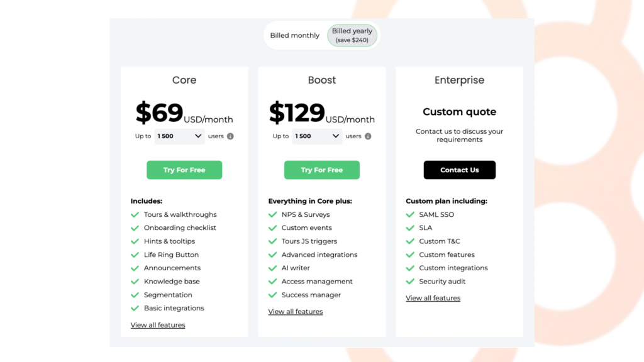This screenshot has width=644, height=362.
Task: Expand the Boost plan users selector chevron
Action: click(x=335, y=136)
